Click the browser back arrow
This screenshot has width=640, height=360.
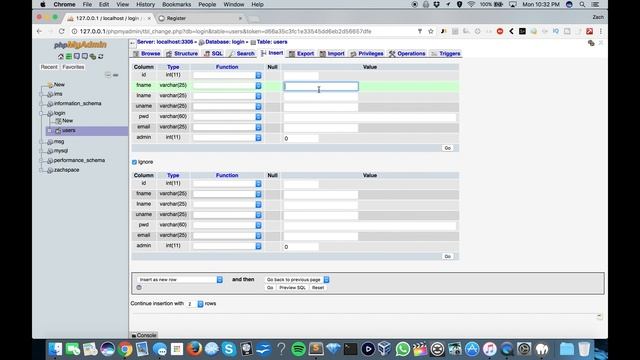[x=39, y=31]
